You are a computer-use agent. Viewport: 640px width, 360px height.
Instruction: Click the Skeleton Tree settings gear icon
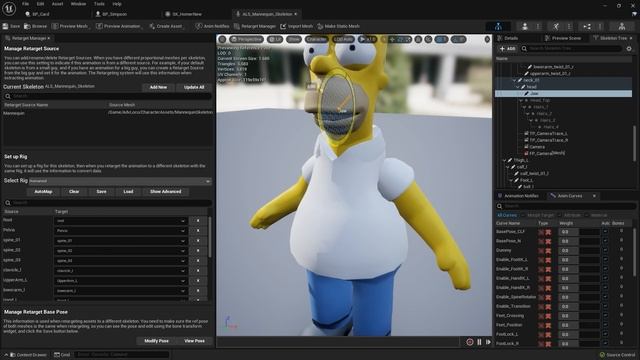629,49
